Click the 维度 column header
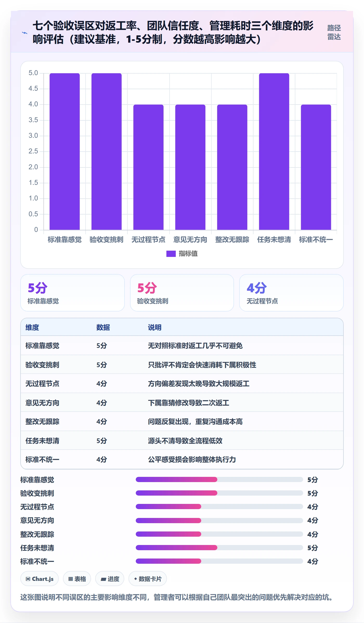Viewport: 364px width, 623px height. point(32,327)
